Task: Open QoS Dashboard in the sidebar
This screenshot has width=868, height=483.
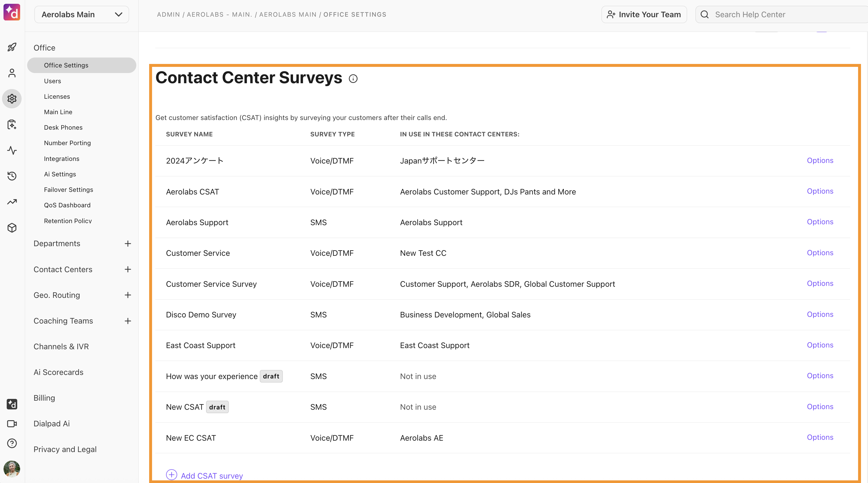Action: (x=67, y=205)
